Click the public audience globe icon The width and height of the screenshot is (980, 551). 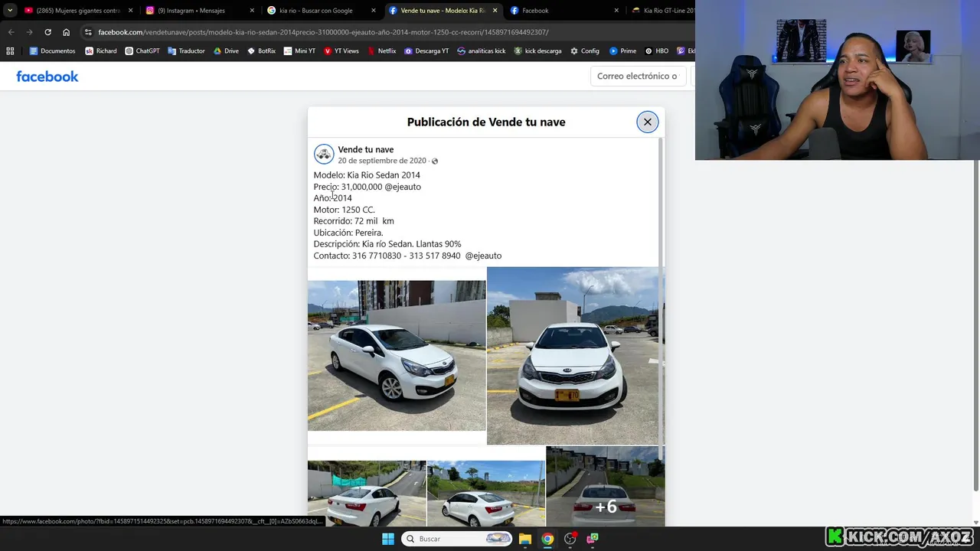(x=435, y=161)
